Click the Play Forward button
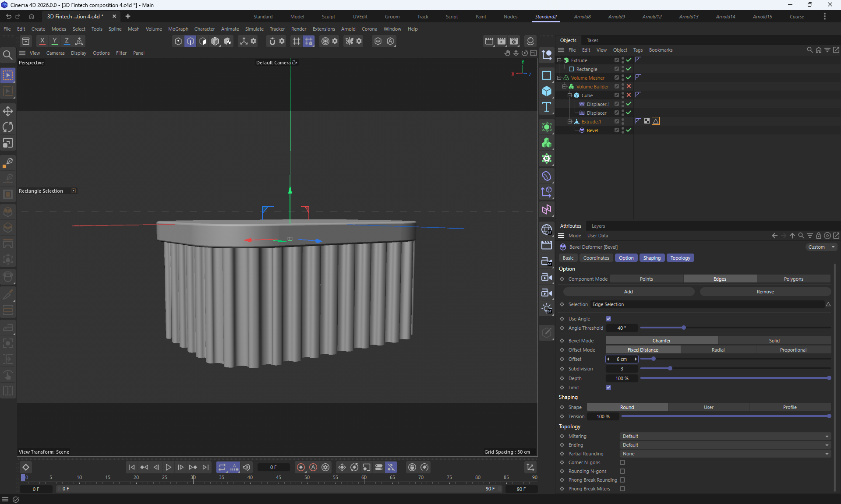 pyautogui.click(x=168, y=467)
